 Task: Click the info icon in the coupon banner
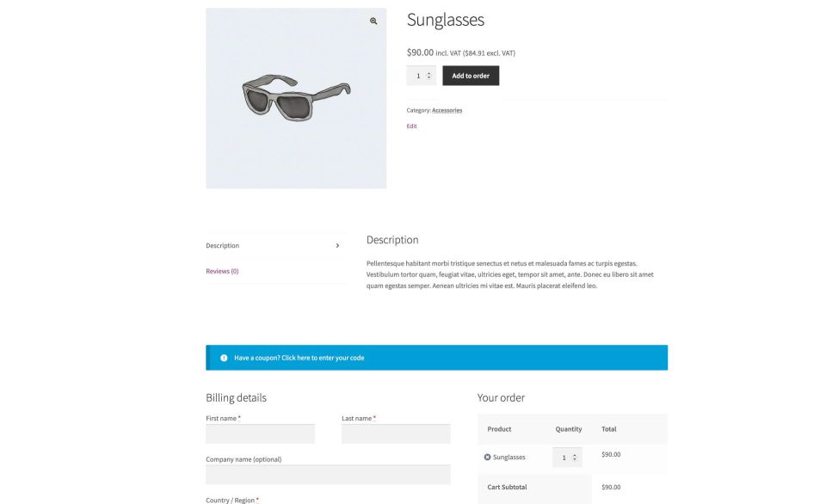(x=224, y=358)
